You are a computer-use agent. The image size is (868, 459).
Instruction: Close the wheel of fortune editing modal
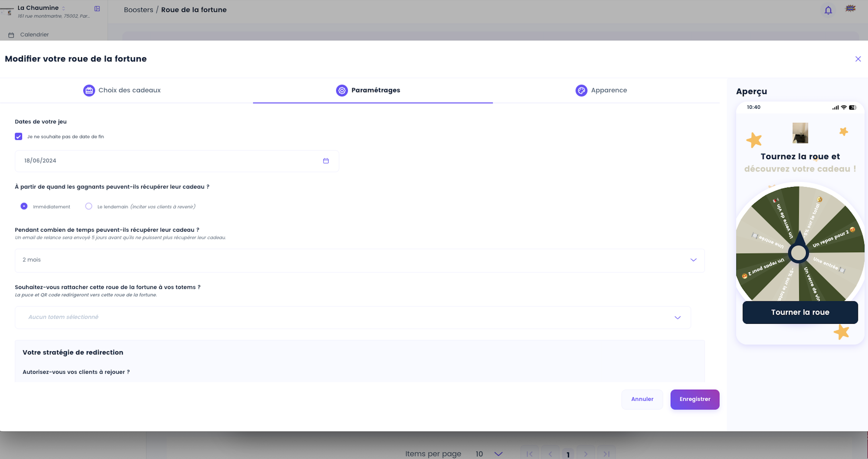point(858,59)
